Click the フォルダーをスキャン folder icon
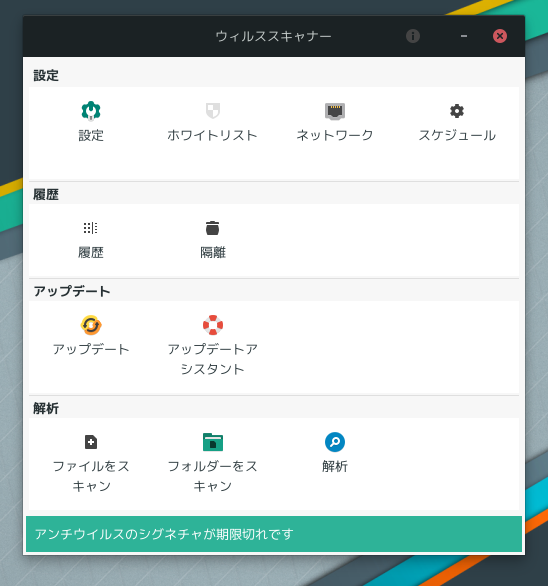Image resolution: width=548 pixels, height=586 pixels. [213, 442]
